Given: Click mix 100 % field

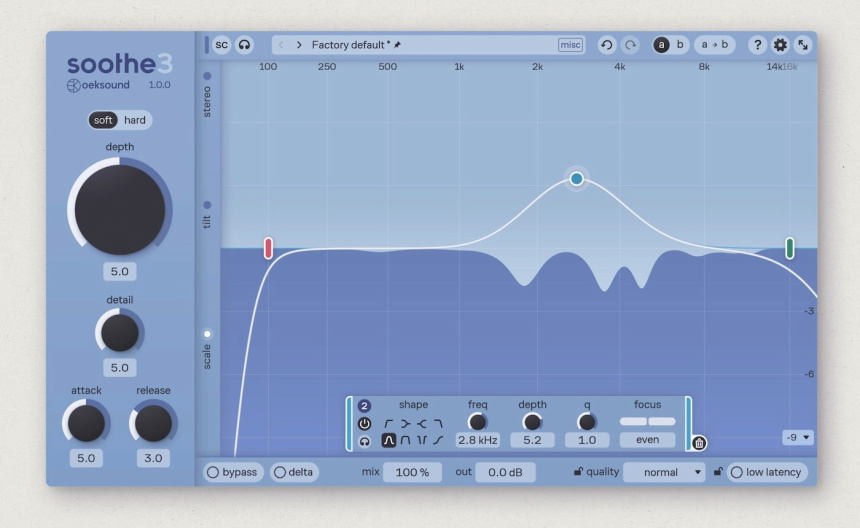Looking at the screenshot, I should pyautogui.click(x=412, y=472).
